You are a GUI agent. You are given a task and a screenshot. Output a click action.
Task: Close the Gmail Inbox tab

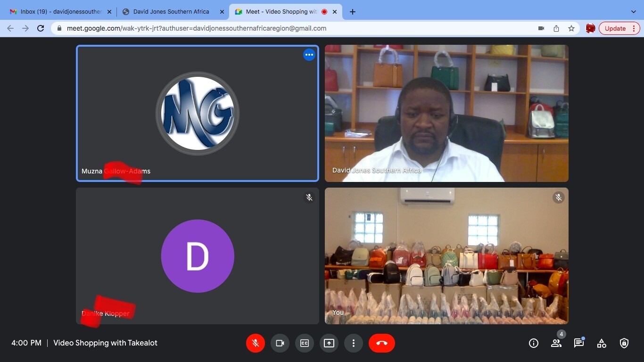(x=110, y=12)
